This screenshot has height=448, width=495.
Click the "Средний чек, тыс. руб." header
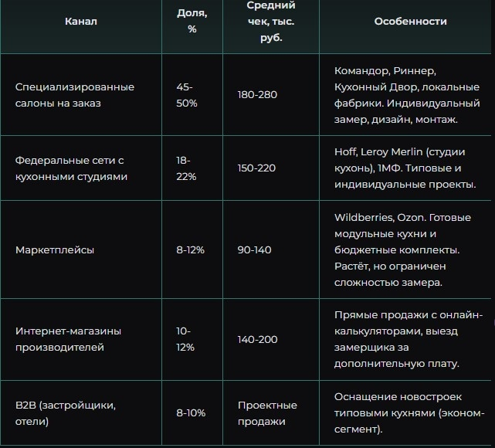[x=266, y=22]
